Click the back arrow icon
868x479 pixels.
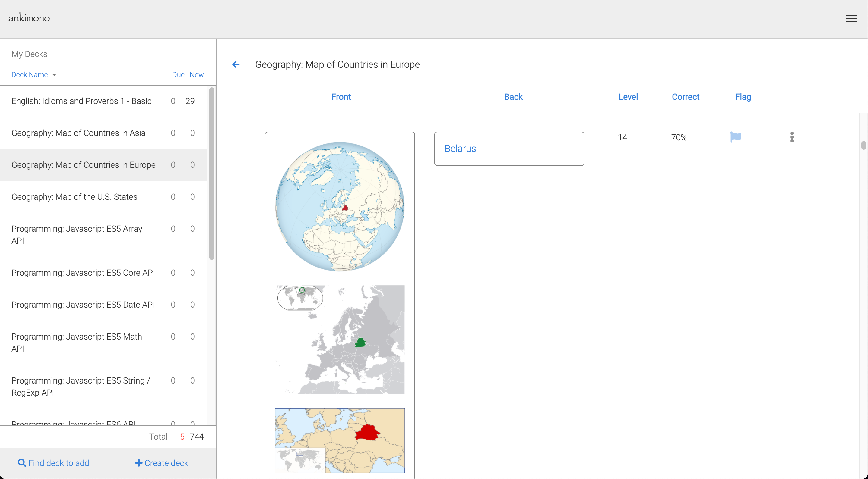pos(236,64)
